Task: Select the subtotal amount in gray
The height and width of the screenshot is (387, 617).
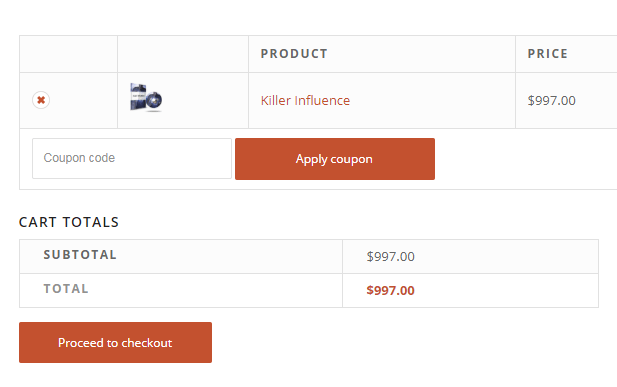Action: pyautogui.click(x=390, y=257)
